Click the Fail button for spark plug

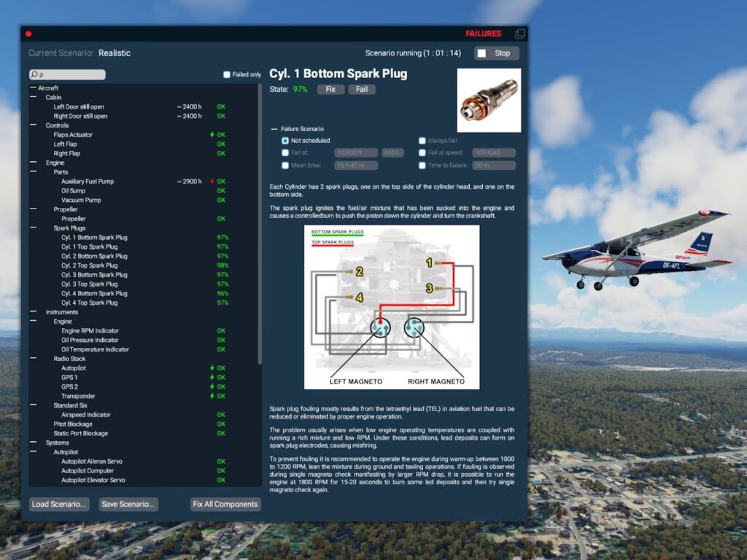point(362,90)
